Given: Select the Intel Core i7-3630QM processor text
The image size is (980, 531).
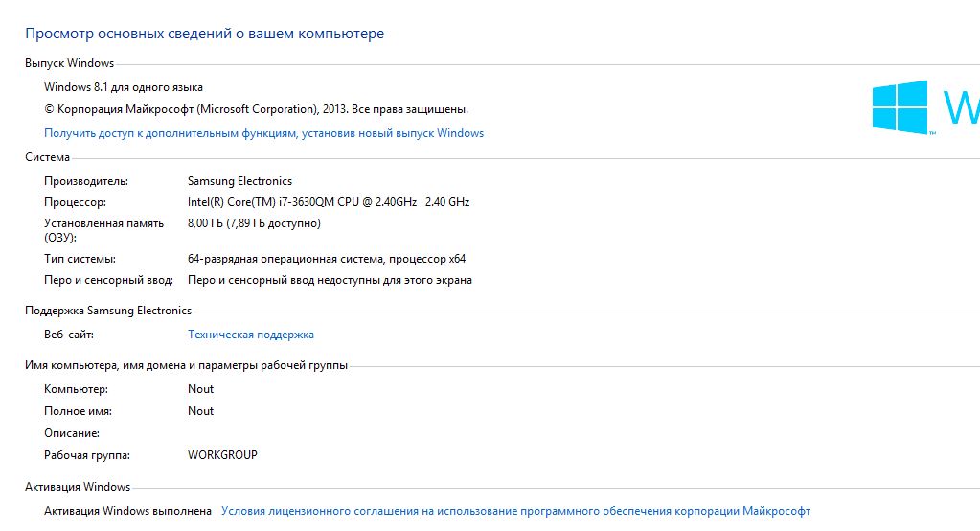Looking at the screenshot, I should [x=329, y=202].
